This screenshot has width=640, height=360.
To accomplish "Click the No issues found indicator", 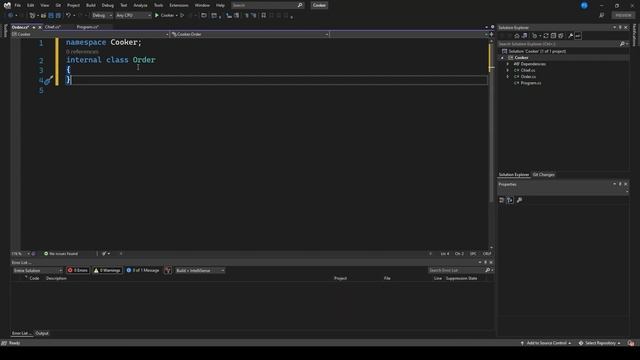I will pyautogui.click(x=61, y=253).
